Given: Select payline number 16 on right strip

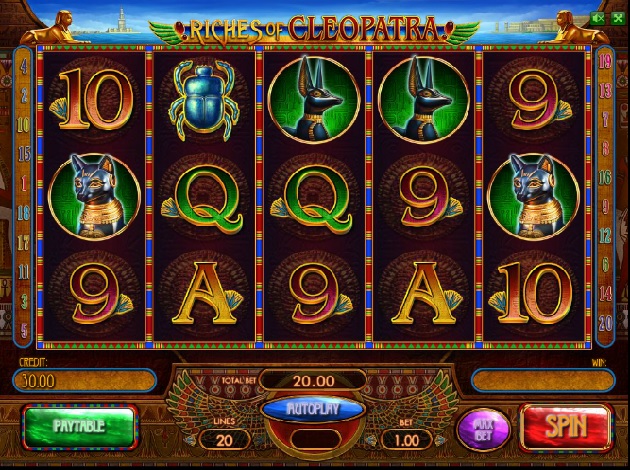Looking at the screenshot, I should (x=605, y=177).
